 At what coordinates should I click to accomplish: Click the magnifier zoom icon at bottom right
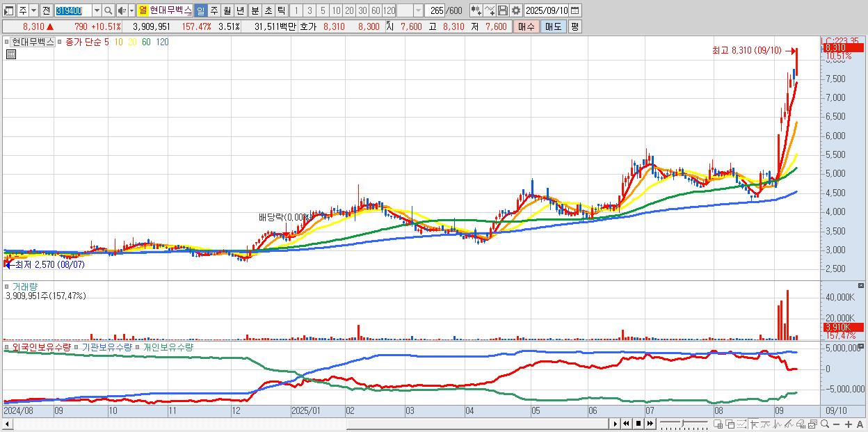click(825, 424)
